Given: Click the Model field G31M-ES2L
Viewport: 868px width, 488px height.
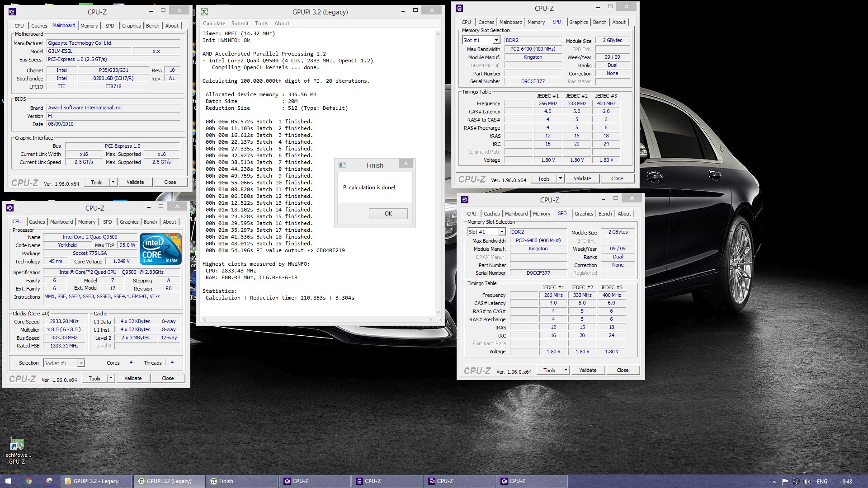Looking at the screenshot, I should point(90,51).
